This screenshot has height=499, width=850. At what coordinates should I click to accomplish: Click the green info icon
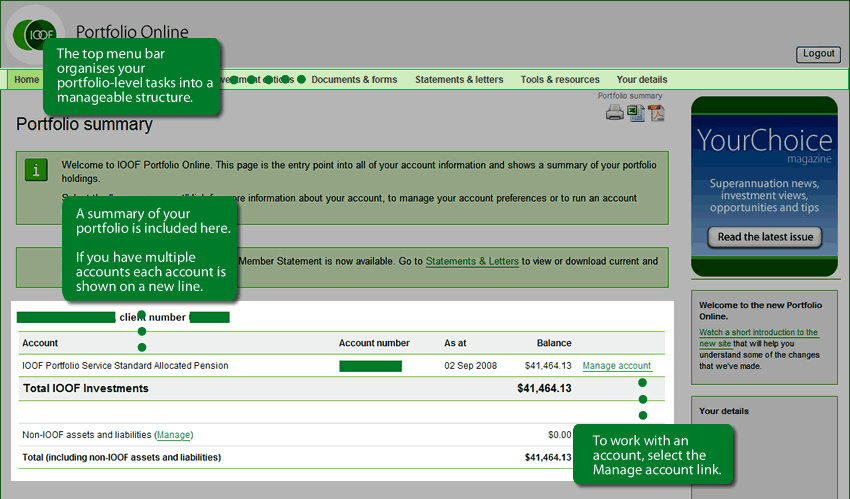point(36,170)
